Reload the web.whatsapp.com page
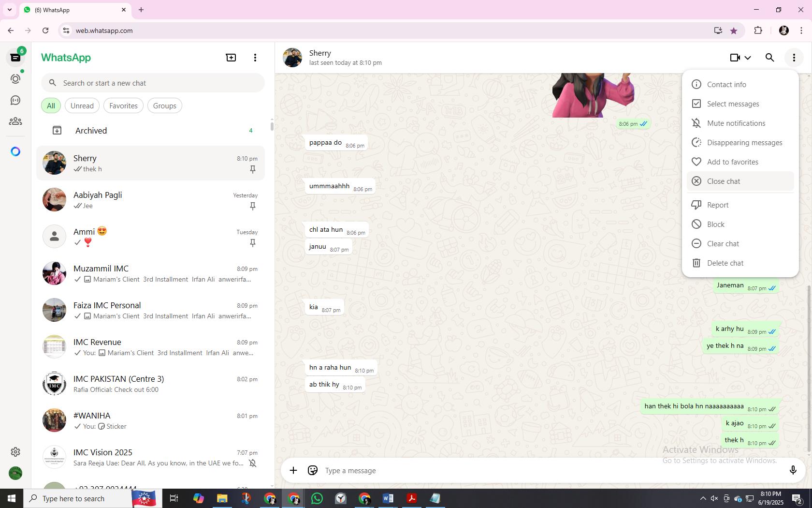Image resolution: width=812 pixels, height=508 pixels. [45, 30]
